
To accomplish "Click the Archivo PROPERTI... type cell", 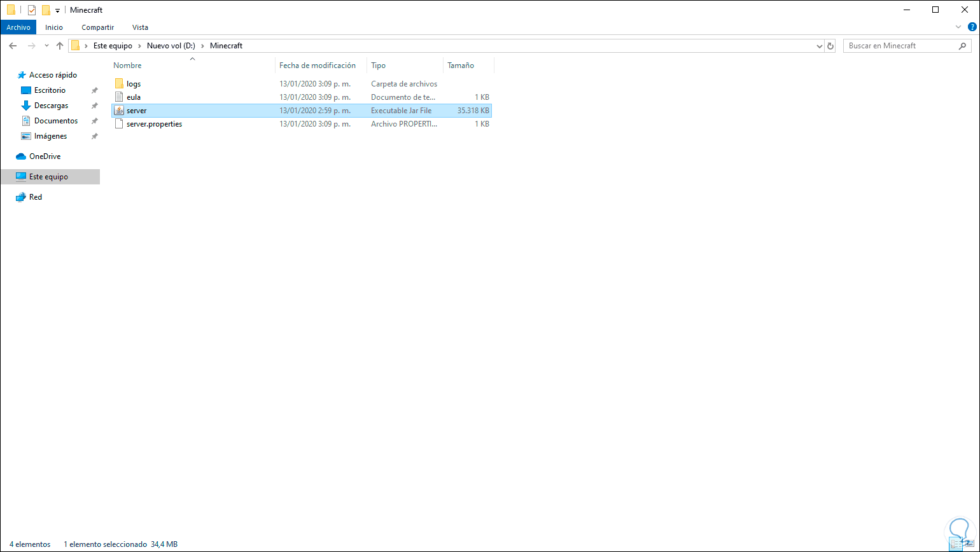I will pos(403,124).
